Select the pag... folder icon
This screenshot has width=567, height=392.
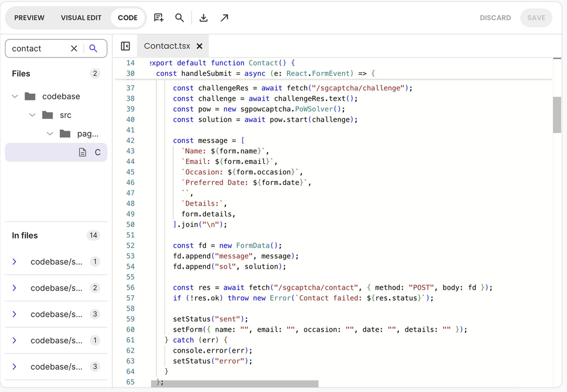click(x=65, y=134)
